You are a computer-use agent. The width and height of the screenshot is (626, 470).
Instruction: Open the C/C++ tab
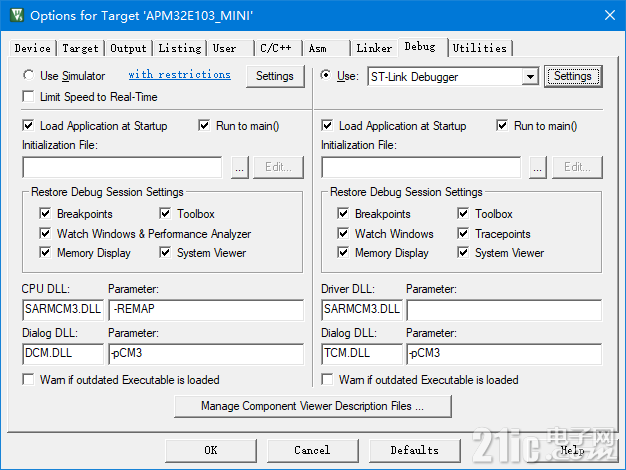click(279, 48)
